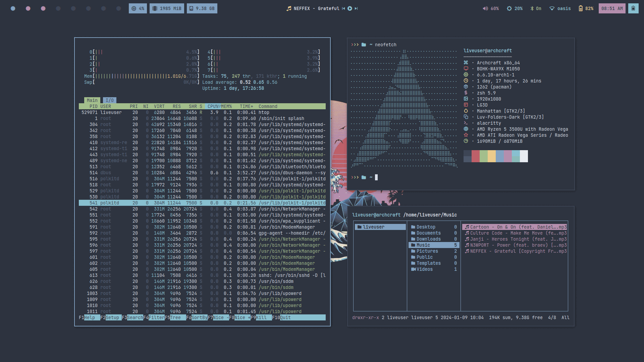Click F6 SortBy in htop footer
The width and height of the screenshot is (644, 362).
pyautogui.click(x=199, y=317)
